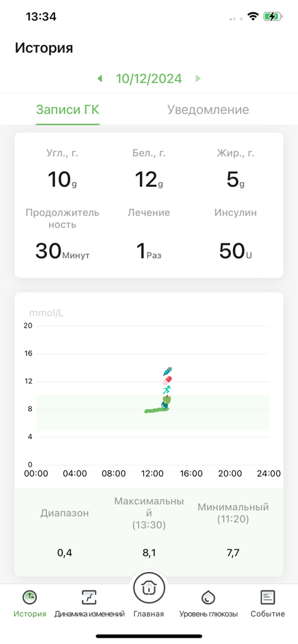The height and width of the screenshot is (644, 298).
Task: Open Уровень глюкозы droplet icon
Action: click(208, 598)
